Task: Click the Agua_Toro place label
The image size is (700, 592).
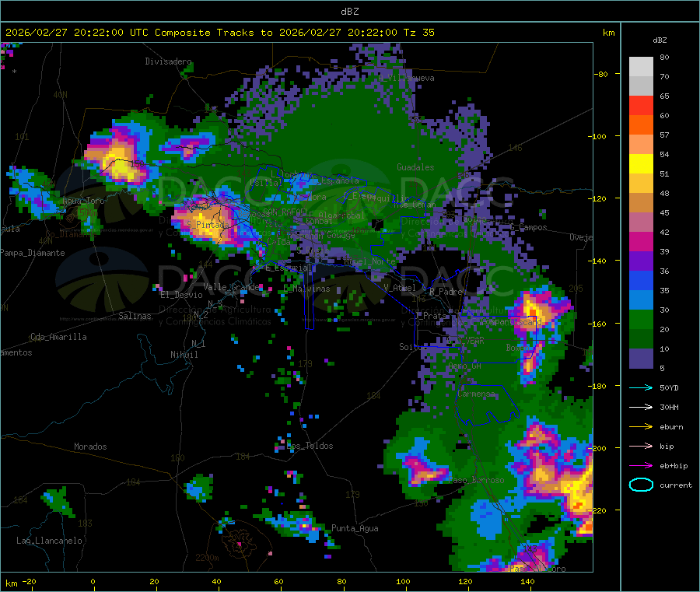Action: 83,201
